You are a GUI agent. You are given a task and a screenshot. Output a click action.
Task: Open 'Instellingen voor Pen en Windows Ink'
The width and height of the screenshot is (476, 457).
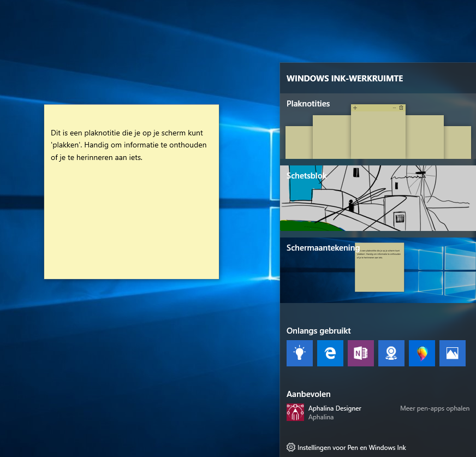[352, 448]
